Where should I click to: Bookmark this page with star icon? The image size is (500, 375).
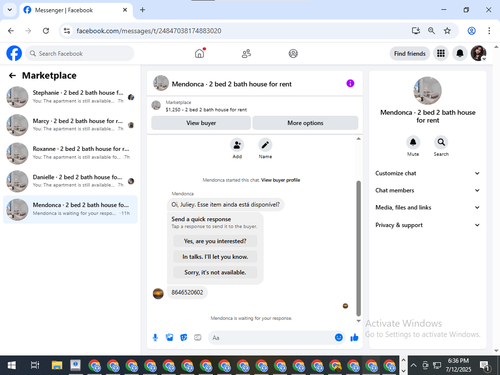(447, 31)
